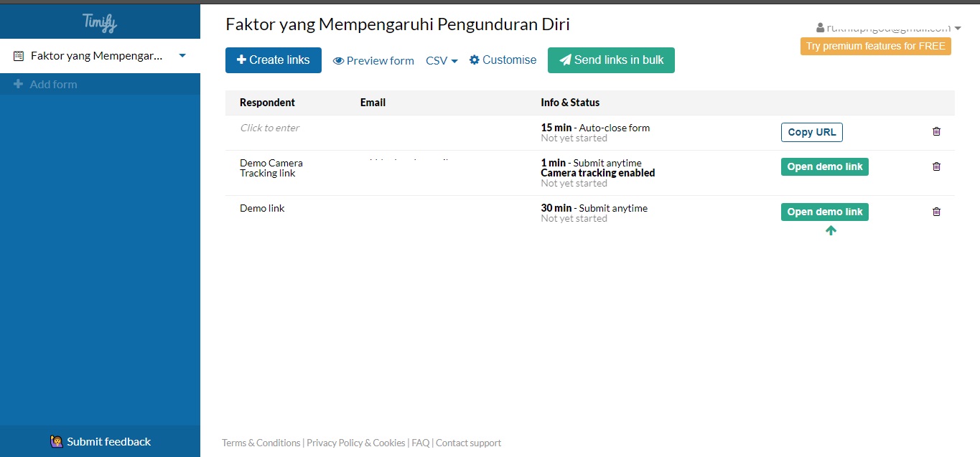Click the 'Click to enter' respondent field
The height and width of the screenshot is (457, 980).
269,128
